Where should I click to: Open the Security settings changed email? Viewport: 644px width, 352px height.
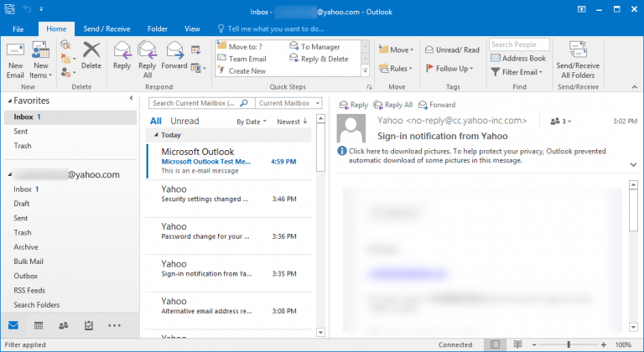pyautogui.click(x=229, y=199)
